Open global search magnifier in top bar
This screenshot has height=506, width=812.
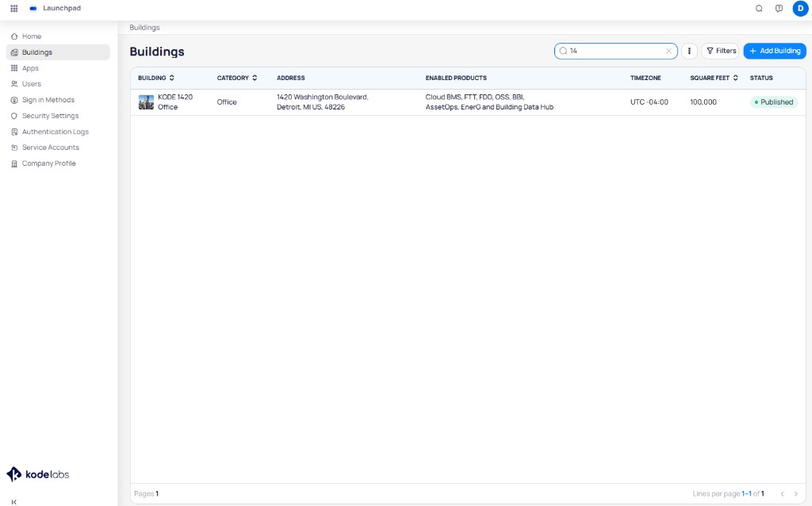coord(759,8)
